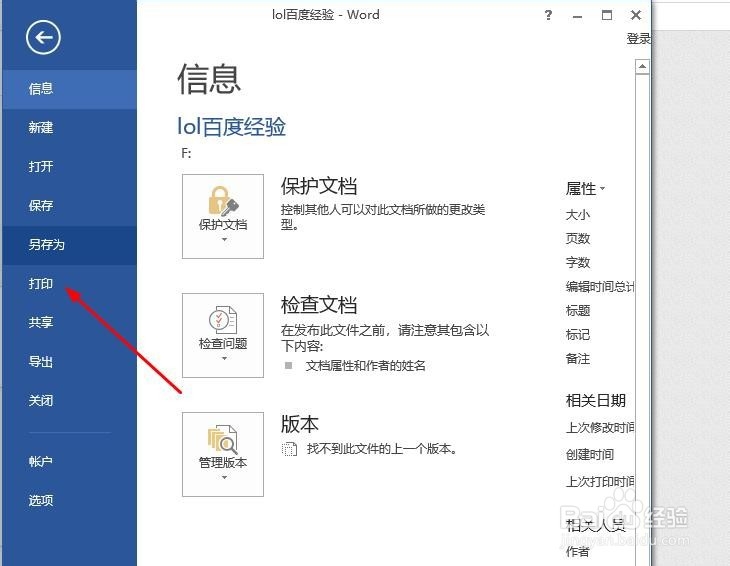Select 打印 in the sidebar
Screen dimensions: 730x566
coord(69,284)
